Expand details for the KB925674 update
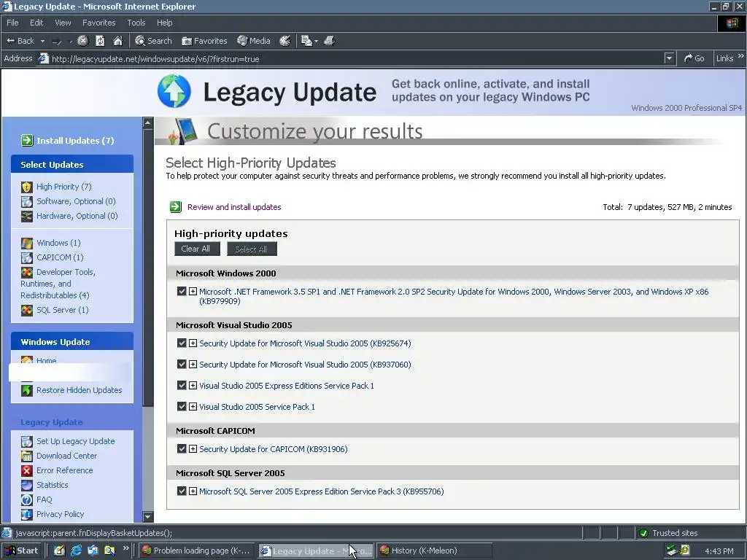 point(193,343)
